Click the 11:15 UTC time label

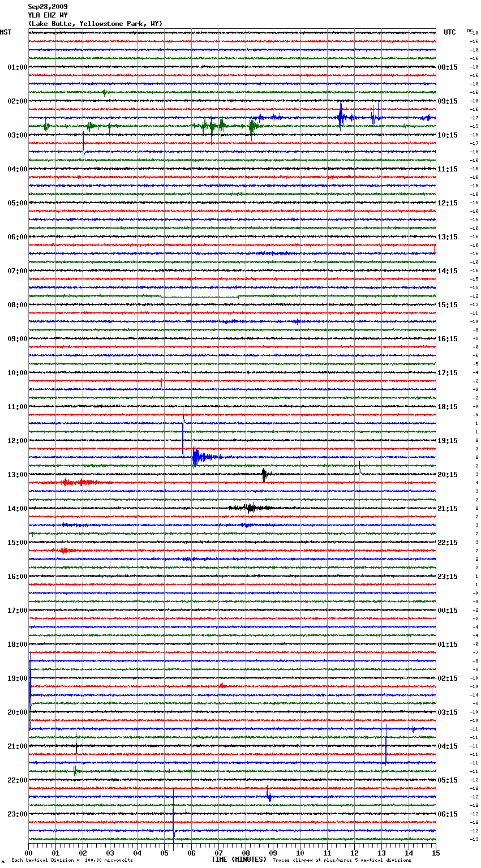(x=448, y=169)
